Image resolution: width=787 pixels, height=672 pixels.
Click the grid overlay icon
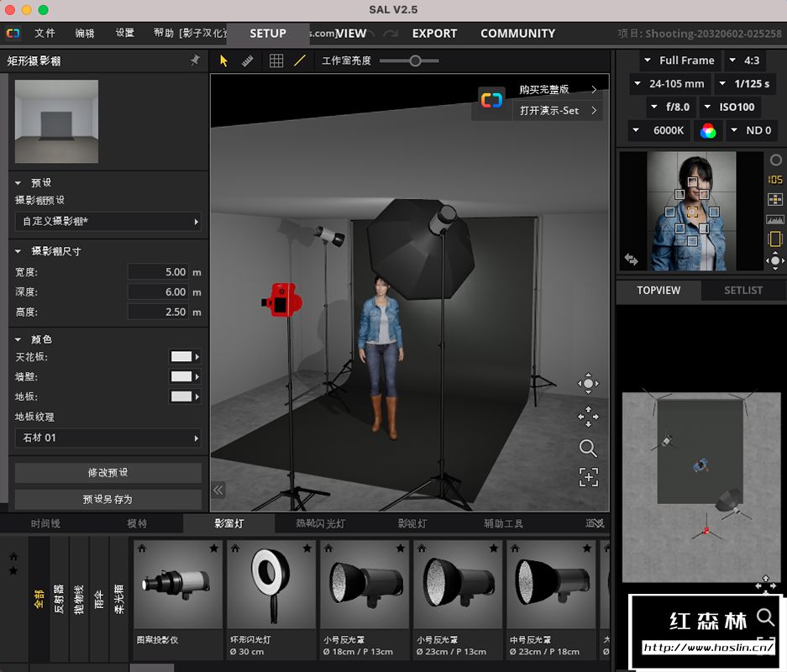click(276, 60)
